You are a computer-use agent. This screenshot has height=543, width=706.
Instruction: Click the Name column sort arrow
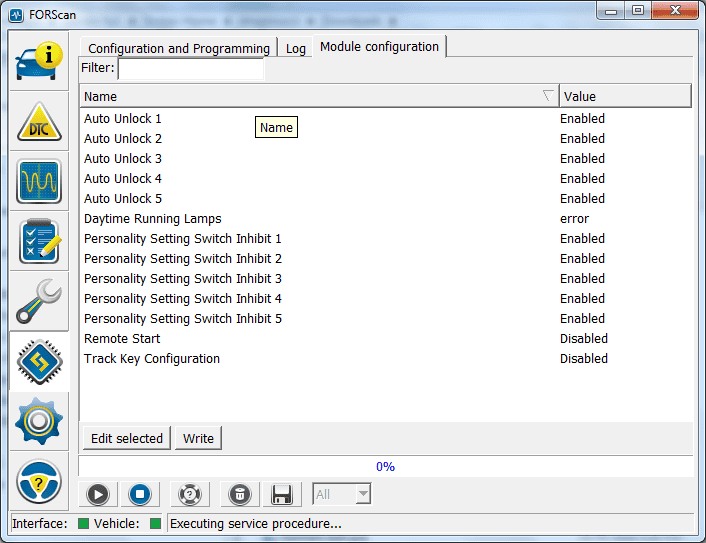point(548,95)
